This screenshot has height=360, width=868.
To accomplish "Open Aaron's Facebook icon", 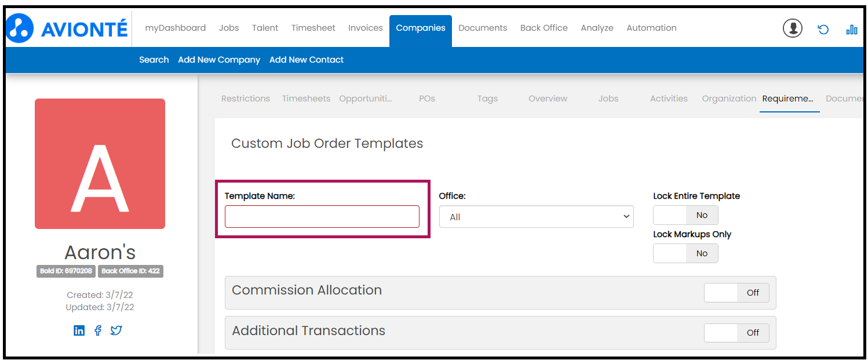I will click(98, 330).
